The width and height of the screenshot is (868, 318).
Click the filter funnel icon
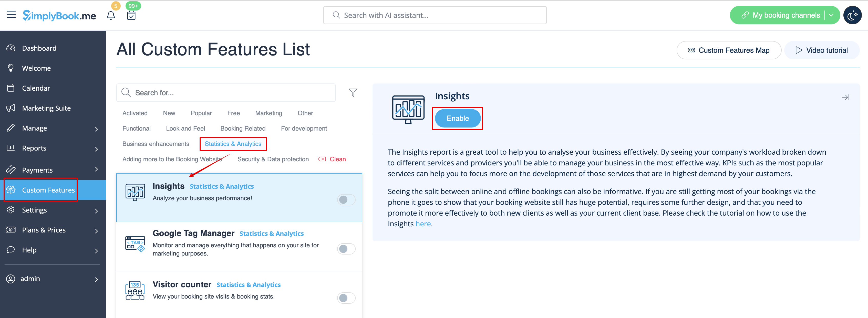coord(353,93)
